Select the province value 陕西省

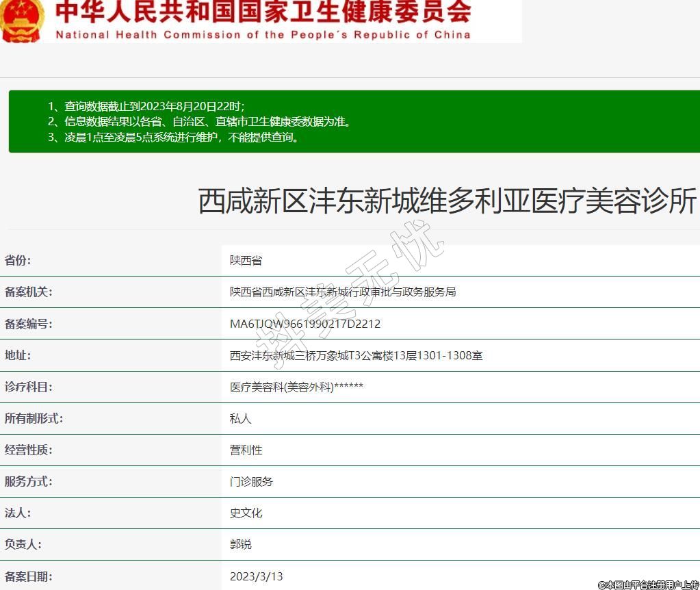click(x=246, y=261)
